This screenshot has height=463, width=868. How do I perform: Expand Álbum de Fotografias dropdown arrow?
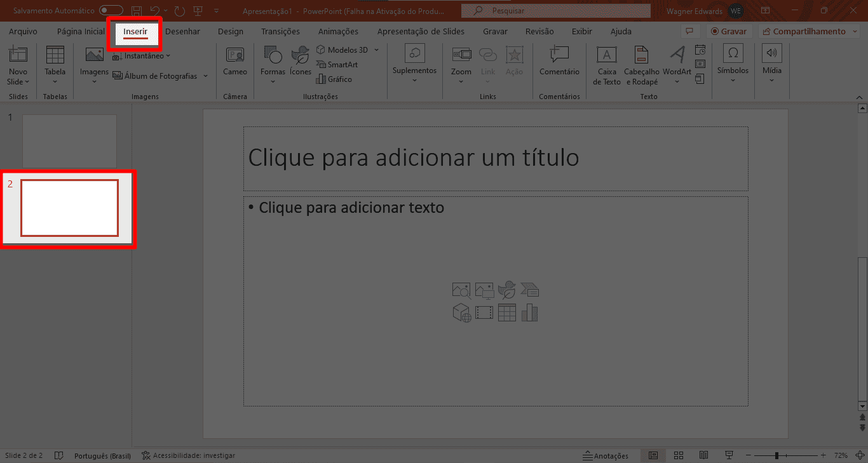(x=205, y=76)
